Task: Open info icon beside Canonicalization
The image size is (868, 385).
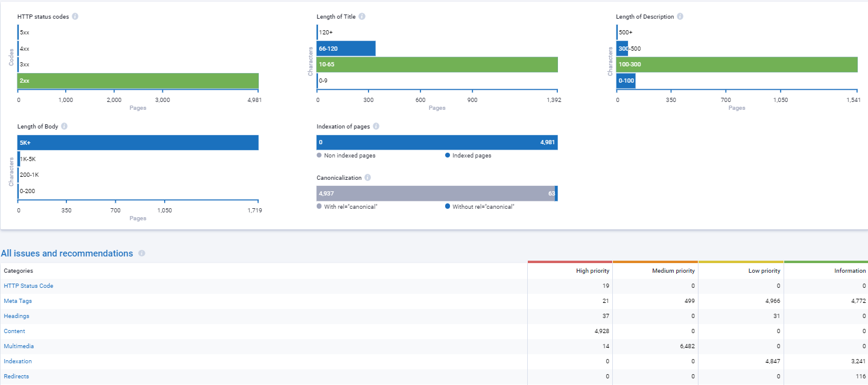Action: point(368,177)
